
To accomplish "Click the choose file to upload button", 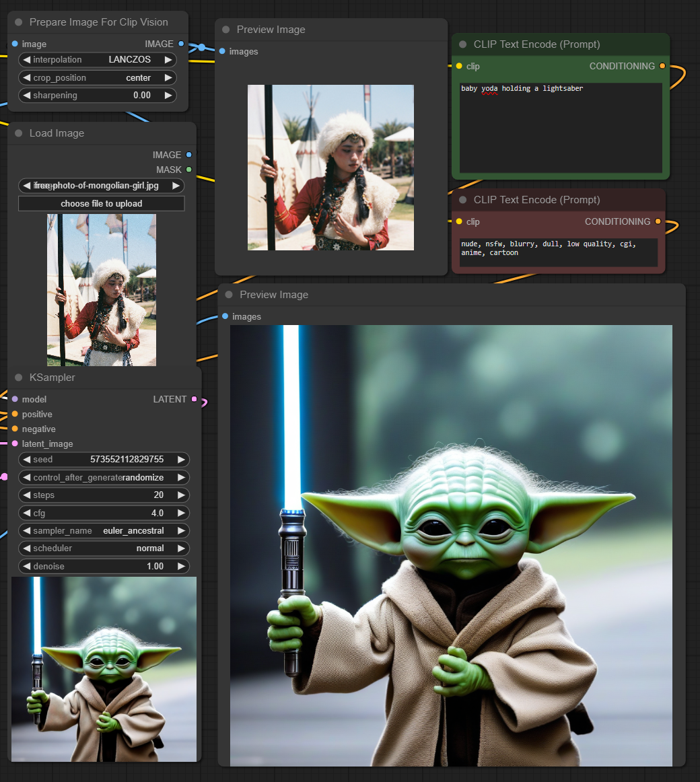I will pyautogui.click(x=101, y=203).
